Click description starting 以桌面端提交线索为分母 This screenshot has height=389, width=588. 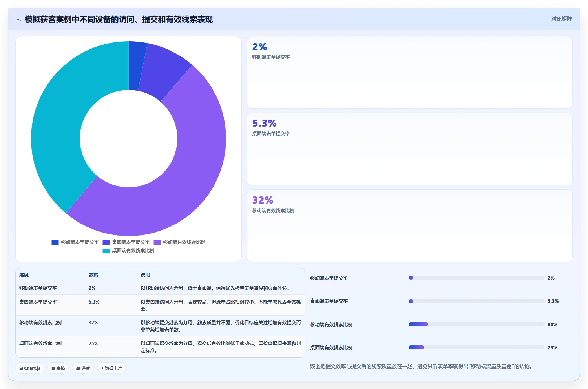click(x=221, y=347)
